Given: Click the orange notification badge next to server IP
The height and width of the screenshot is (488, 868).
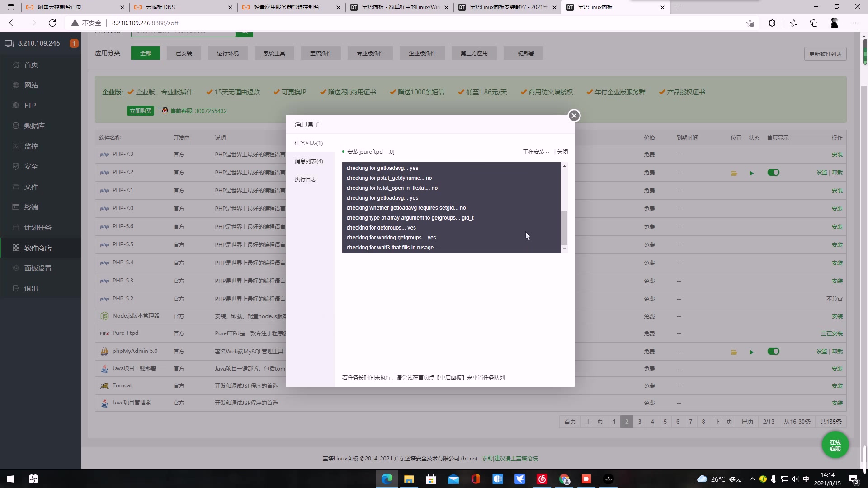Looking at the screenshot, I should (x=74, y=43).
